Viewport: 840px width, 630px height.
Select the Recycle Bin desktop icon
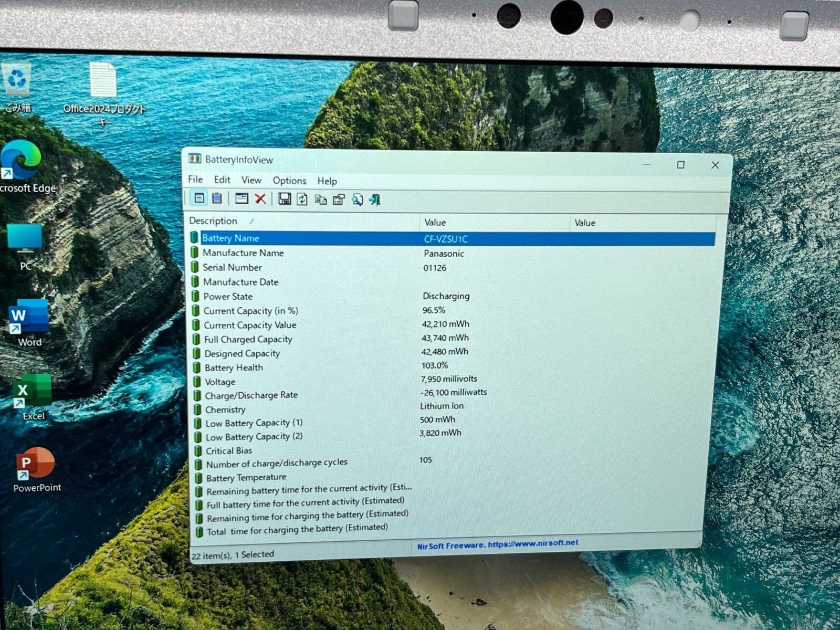[x=18, y=88]
